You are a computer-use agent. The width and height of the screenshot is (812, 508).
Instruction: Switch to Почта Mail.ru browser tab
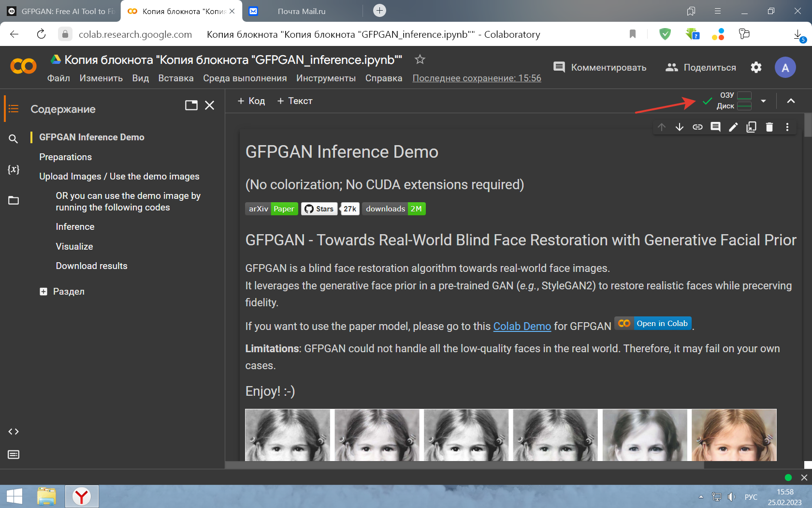[x=302, y=11]
